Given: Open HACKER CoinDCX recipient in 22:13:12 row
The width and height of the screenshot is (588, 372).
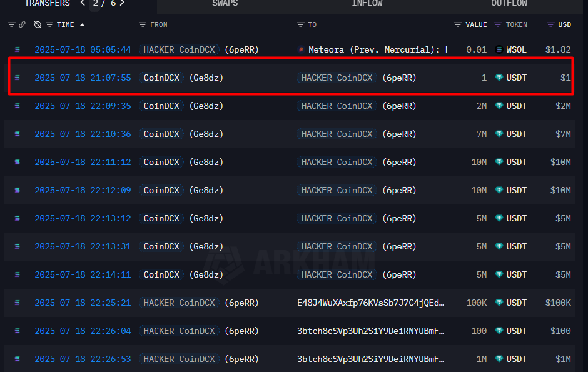Looking at the screenshot, I should click(x=337, y=218).
